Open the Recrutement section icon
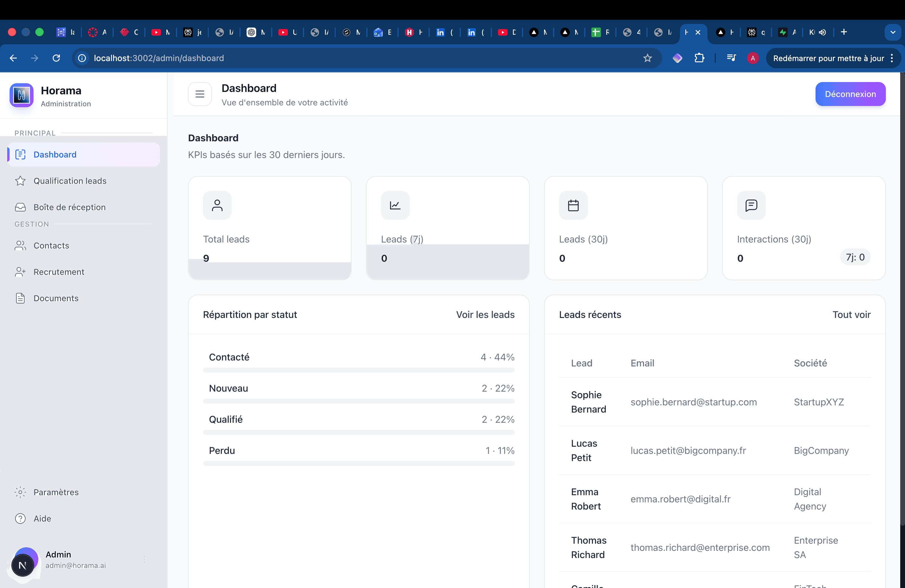The image size is (905, 588). pos(20,272)
